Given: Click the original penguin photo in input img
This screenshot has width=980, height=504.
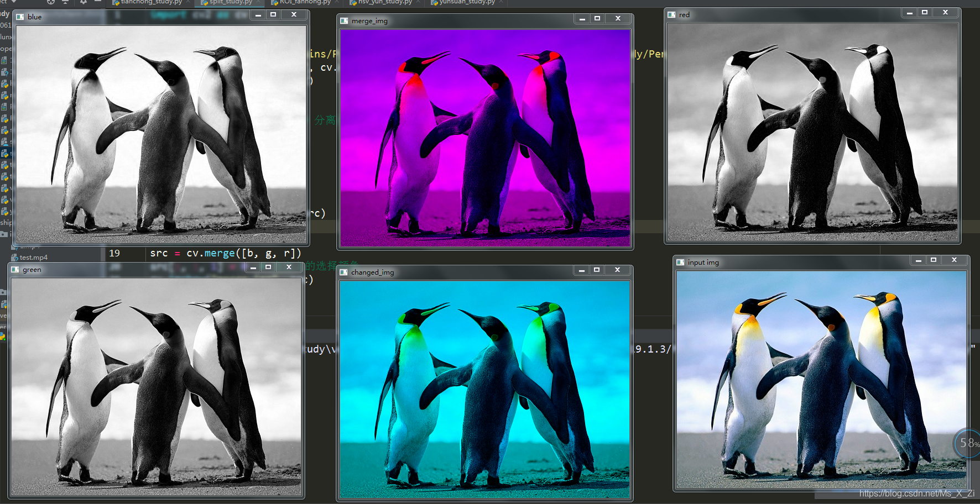Looking at the screenshot, I should pyautogui.click(x=821, y=380).
